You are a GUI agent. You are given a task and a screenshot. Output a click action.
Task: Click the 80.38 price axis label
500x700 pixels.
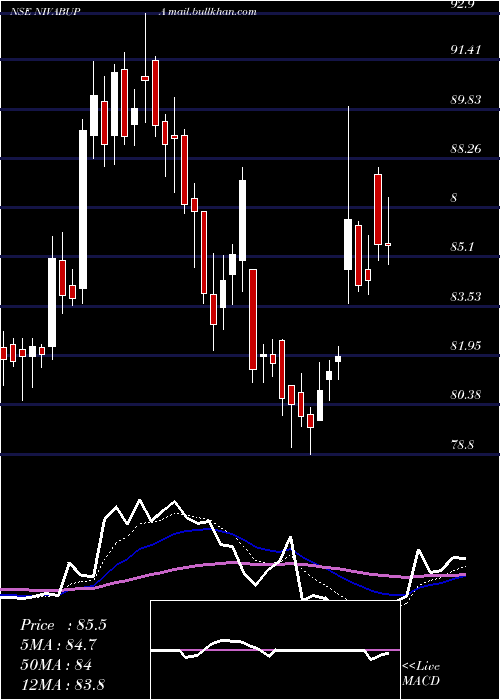click(466, 395)
